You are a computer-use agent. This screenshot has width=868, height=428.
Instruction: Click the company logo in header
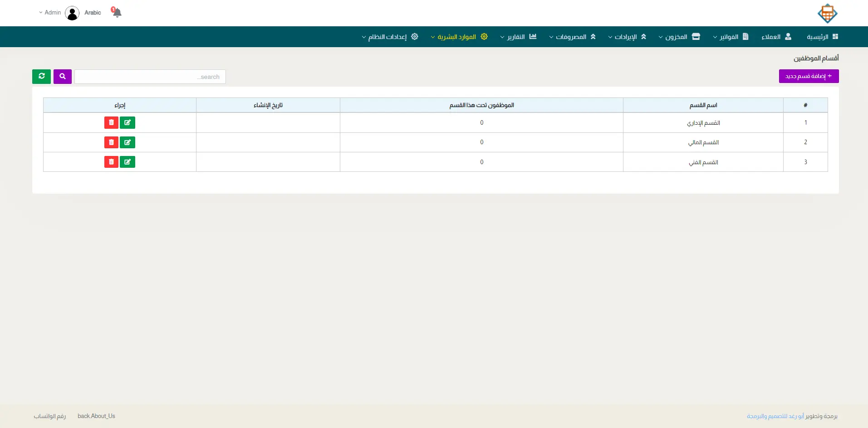coord(827,14)
